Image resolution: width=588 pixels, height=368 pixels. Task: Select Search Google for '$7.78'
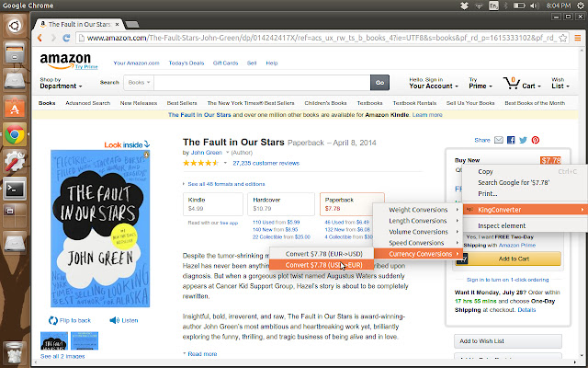[514, 182]
